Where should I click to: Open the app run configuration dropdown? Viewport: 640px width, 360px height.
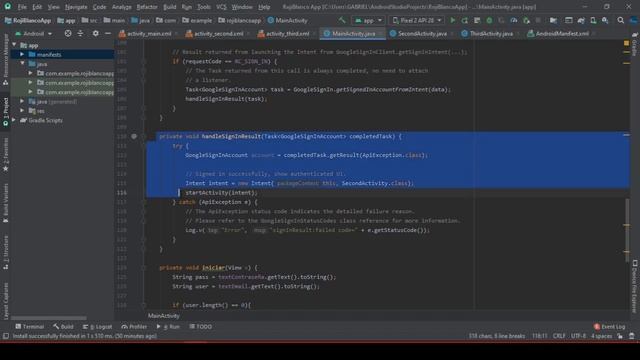click(x=368, y=20)
